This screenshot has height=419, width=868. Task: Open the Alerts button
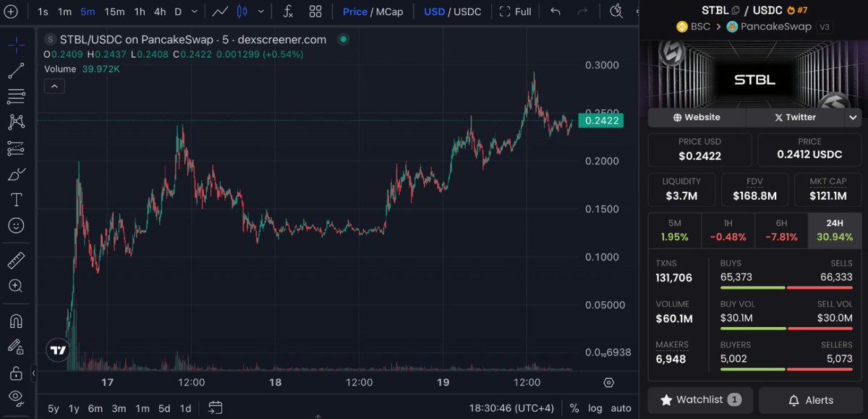click(x=810, y=400)
